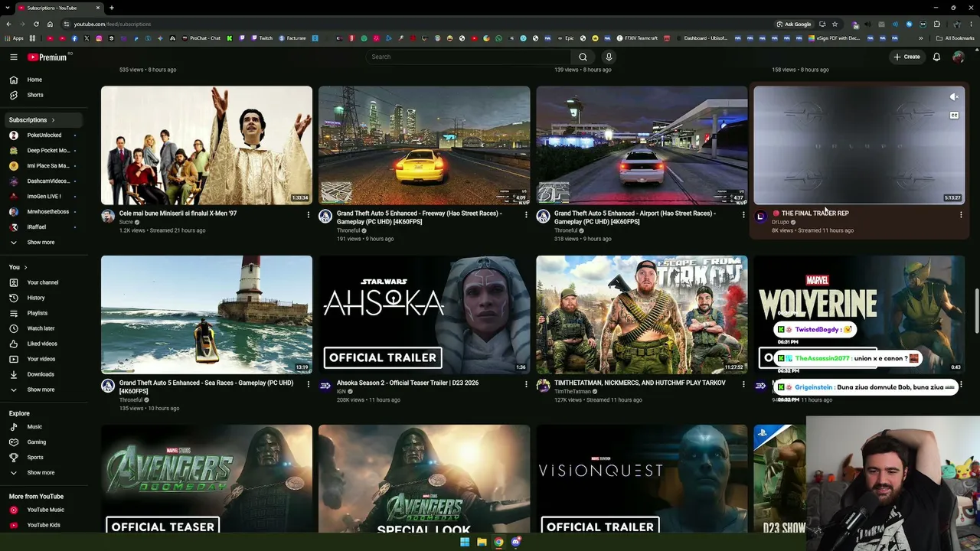The height and width of the screenshot is (551, 980).
Task: Open options for Ahsoka Season 2 trailer
Action: pyautogui.click(x=526, y=384)
